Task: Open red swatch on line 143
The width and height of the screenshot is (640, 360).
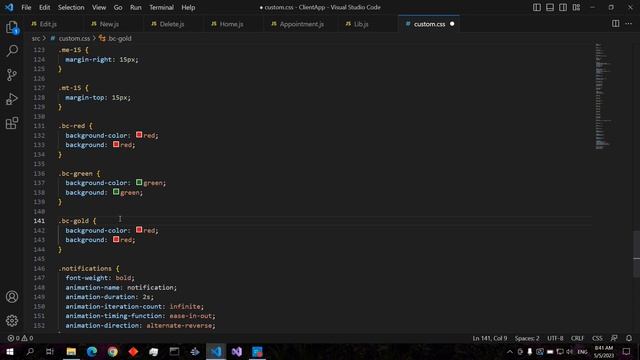Action: point(116,240)
